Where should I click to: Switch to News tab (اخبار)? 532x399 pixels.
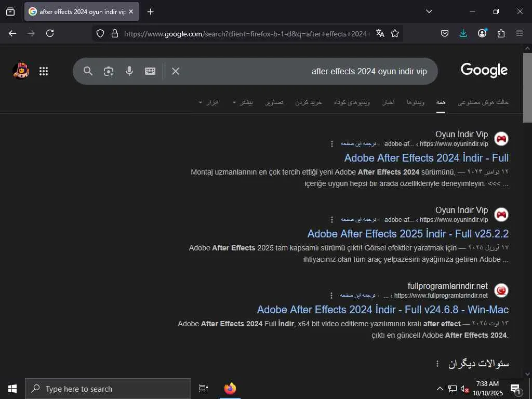pyautogui.click(x=389, y=102)
